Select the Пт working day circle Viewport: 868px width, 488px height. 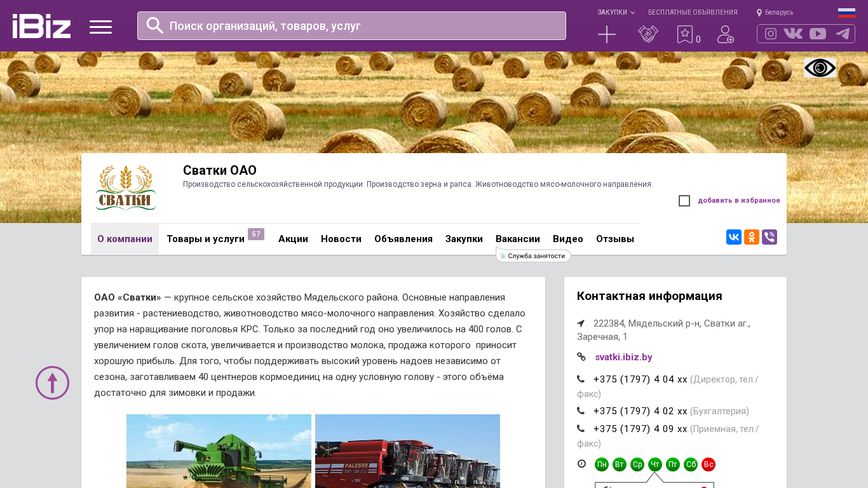coord(673,464)
